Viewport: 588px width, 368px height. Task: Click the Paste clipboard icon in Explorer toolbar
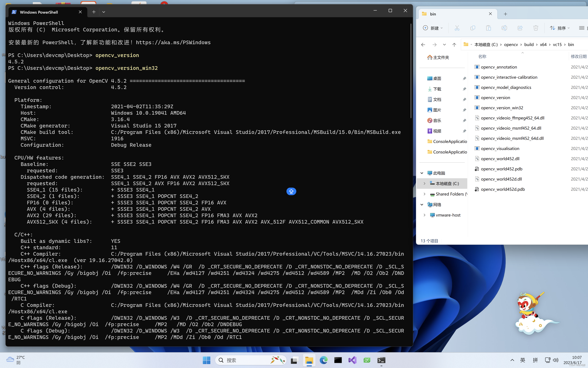pos(488,28)
